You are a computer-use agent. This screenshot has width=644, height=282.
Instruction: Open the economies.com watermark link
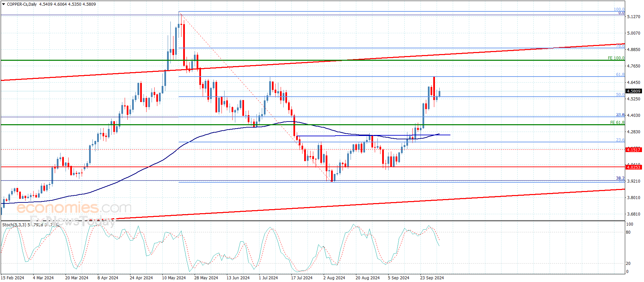(74, 208)
